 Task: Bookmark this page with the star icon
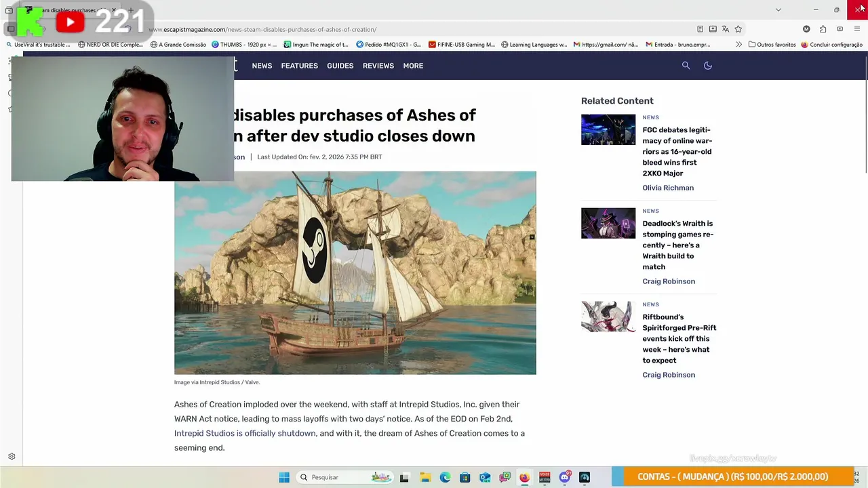[x=738, y=29]
